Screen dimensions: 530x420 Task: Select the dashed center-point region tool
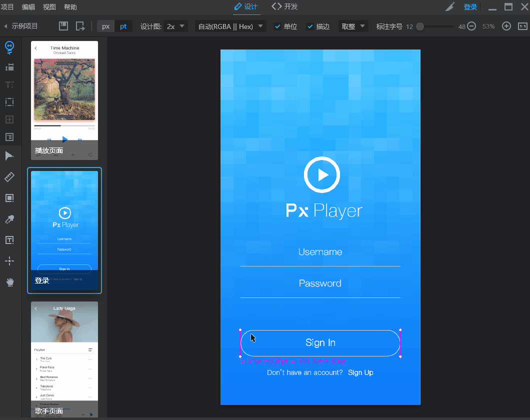click(x=9, y=119)
